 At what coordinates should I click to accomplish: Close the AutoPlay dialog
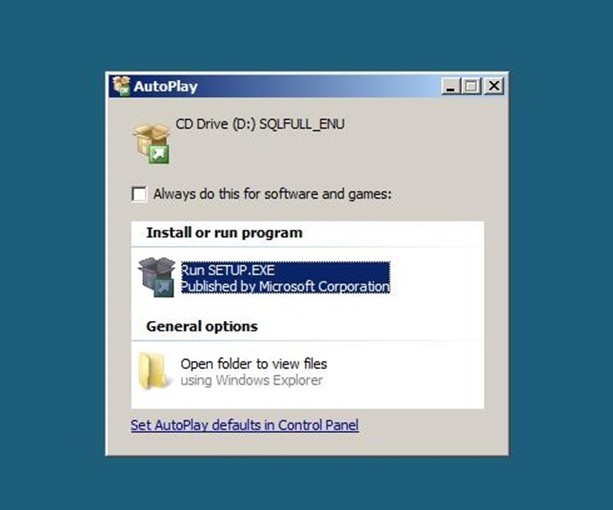pos(494,86)
